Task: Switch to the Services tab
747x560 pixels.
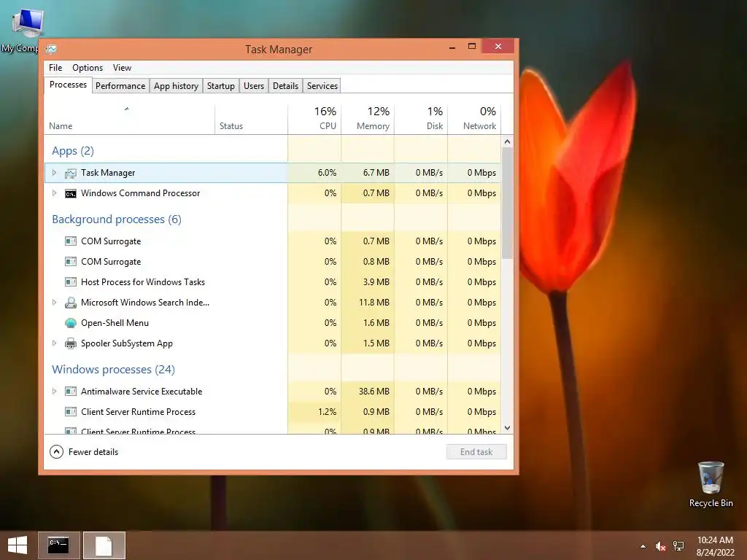Action: tap(322, 86)
